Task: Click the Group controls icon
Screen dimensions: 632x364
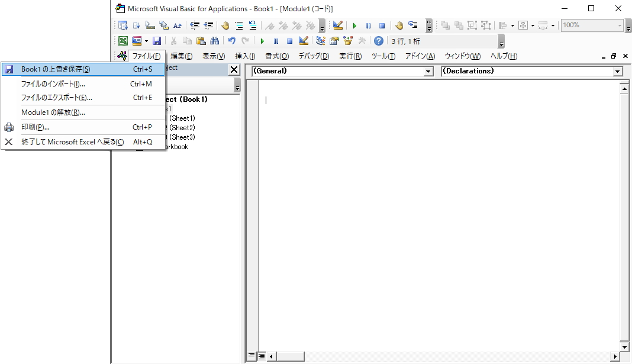Action: 472,25
